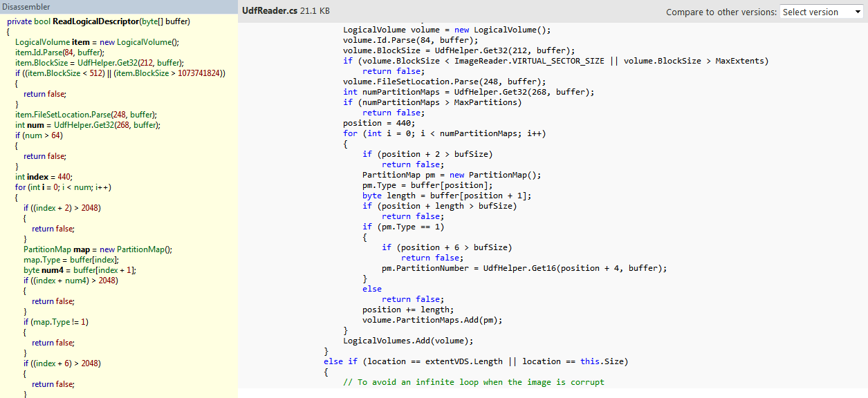
Task: Click 'if (numPartitionMaps > MaxPartitions)' line
Action: pos(432,102)
